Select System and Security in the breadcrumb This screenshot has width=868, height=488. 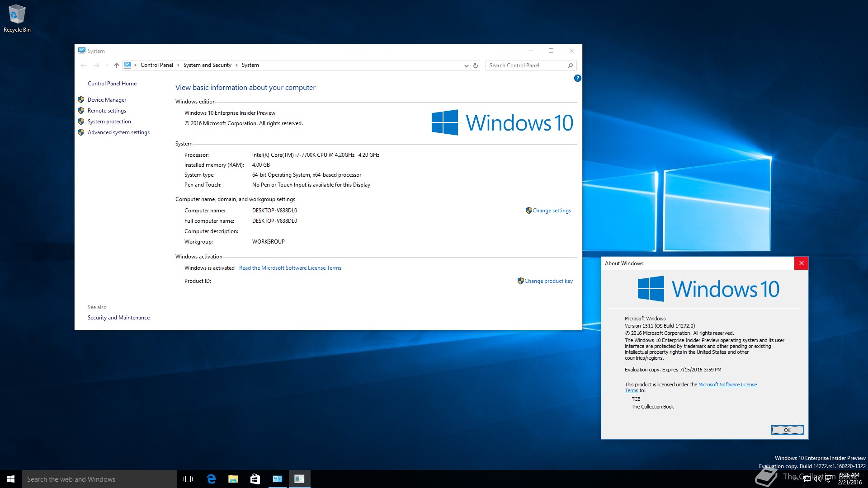pyautogui.click(x=207, y=65)
